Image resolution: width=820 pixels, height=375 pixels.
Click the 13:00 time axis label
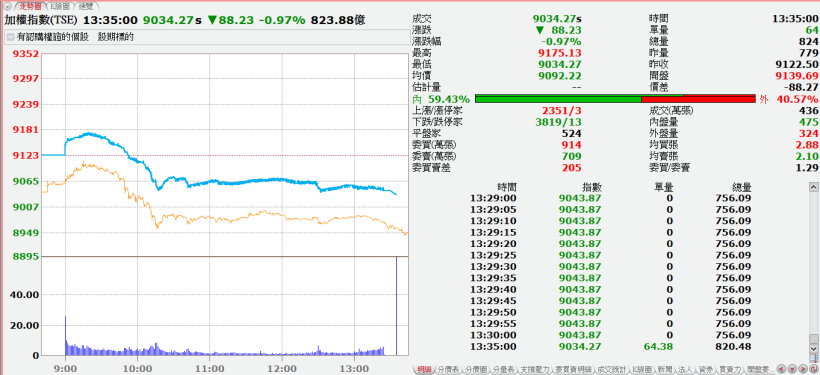pos(354,368)
